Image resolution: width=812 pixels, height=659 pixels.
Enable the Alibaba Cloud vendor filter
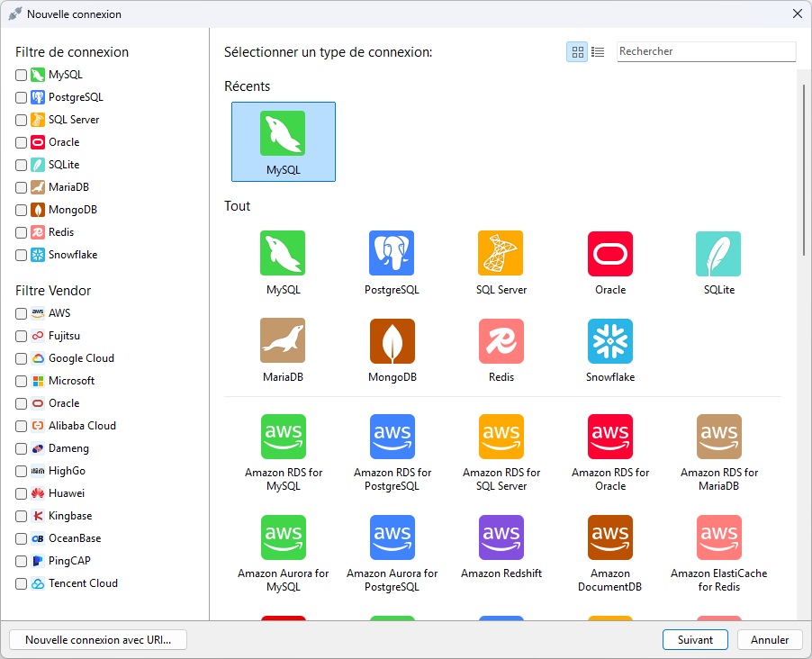(22, 426)
